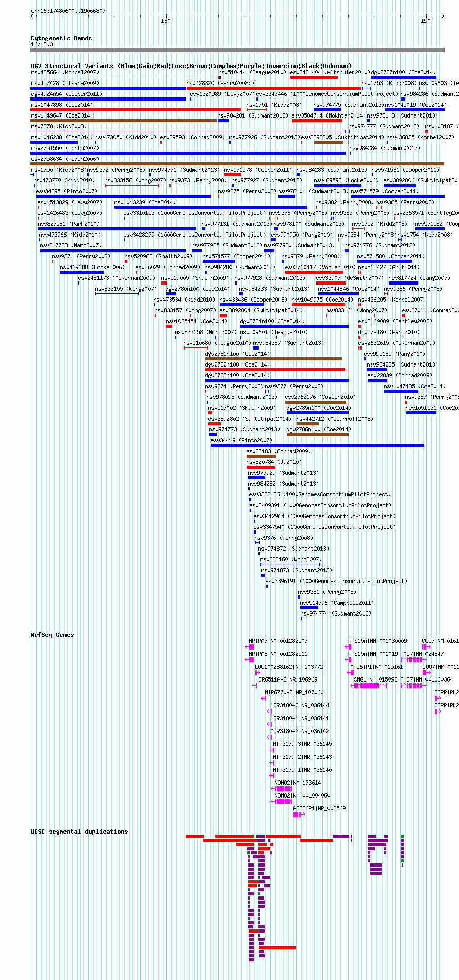The image size is (459, 980).
Task: Click variant nsv1044846 (Coe2014)
Action: (338, 294)
